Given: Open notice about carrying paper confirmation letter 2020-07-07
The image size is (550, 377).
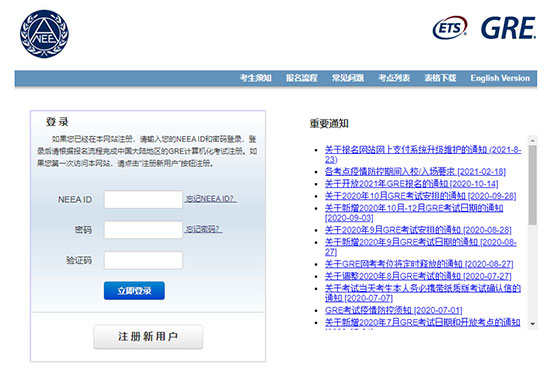Looking at the screenshot, I should coord(423,293).
